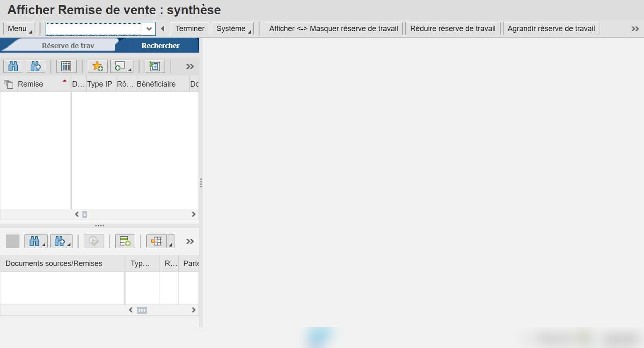Click the Typ… column header in the documents table
This screenshot has height=348, width=644.
click(x=143, y=263)
